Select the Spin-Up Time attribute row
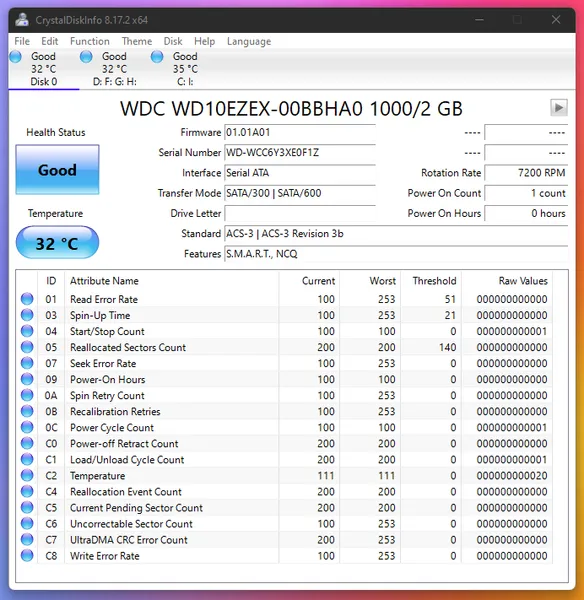This screenshot has height=600, width=584. tap(285, 315)
